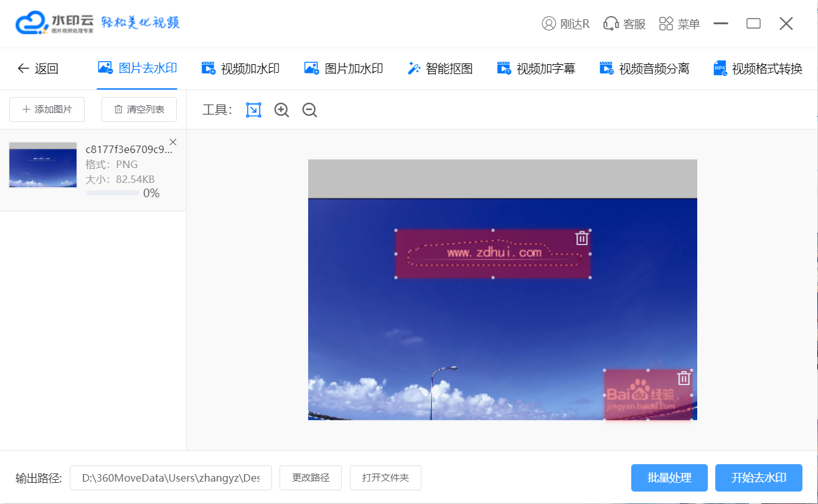Open 视频音频分离 tab

[x=644, y=68]
